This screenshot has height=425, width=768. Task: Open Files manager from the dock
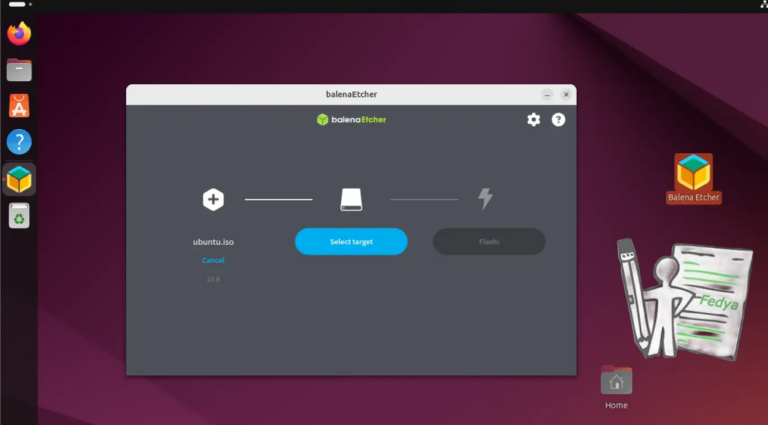(19, 70)
